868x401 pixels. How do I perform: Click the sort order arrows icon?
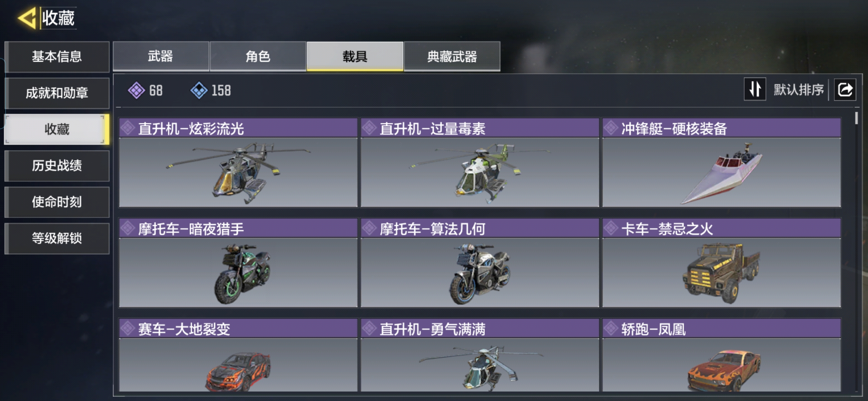755,89
